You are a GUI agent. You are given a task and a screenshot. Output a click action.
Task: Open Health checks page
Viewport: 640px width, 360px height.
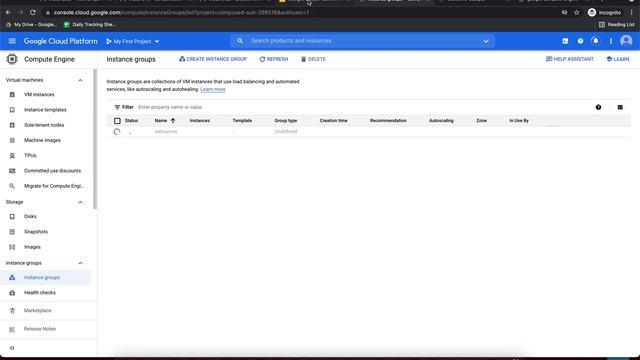click(40, 293)
